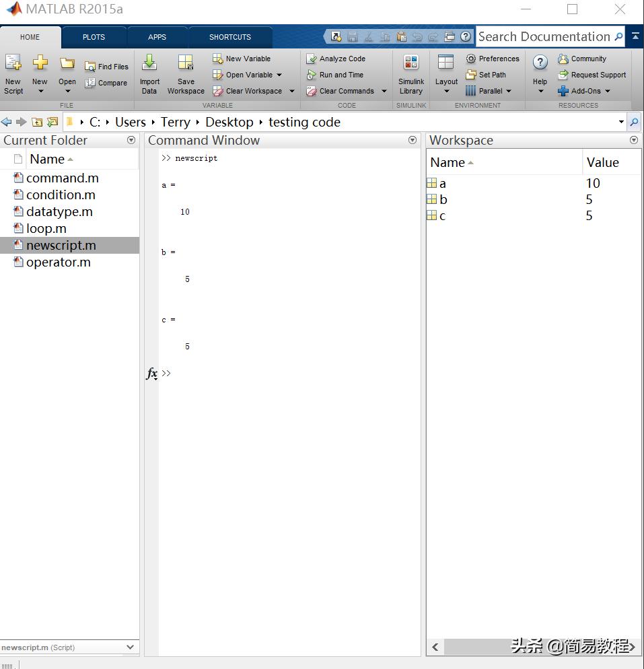Switch to the APPS tab

click(x=157, y=37)
